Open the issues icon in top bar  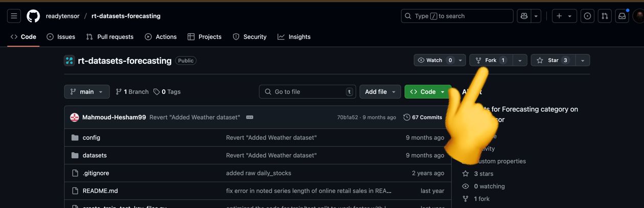pyautogui.click(x=587, y=16)
